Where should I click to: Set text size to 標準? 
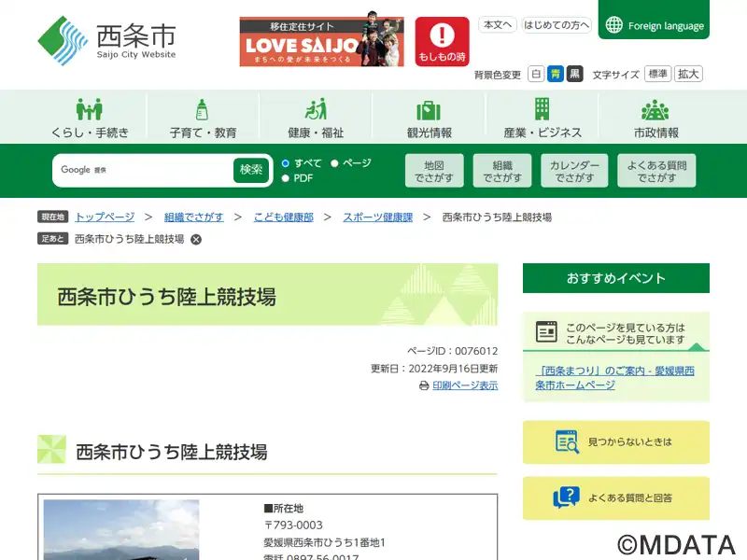coord(658,74)
